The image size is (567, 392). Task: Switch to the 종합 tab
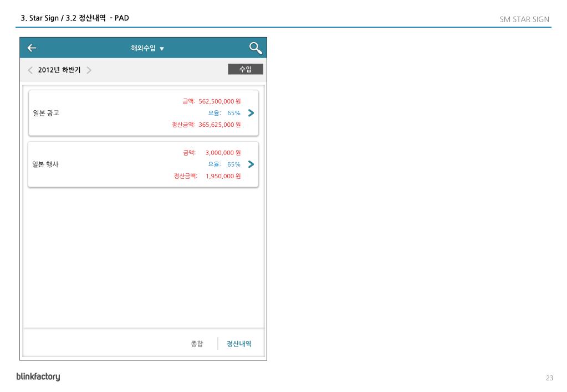point(197,344)
